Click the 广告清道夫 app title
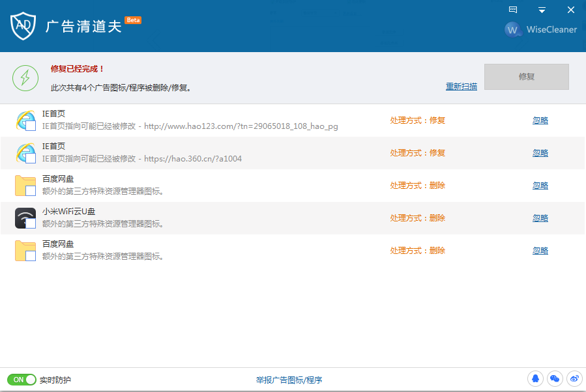The image size is (586, 392). coord(83,27)
